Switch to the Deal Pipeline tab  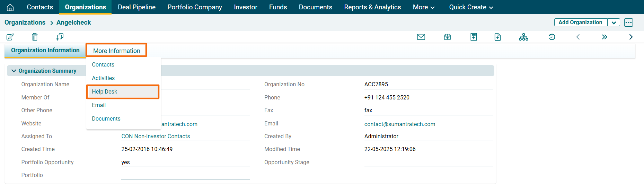pos(136,7)
